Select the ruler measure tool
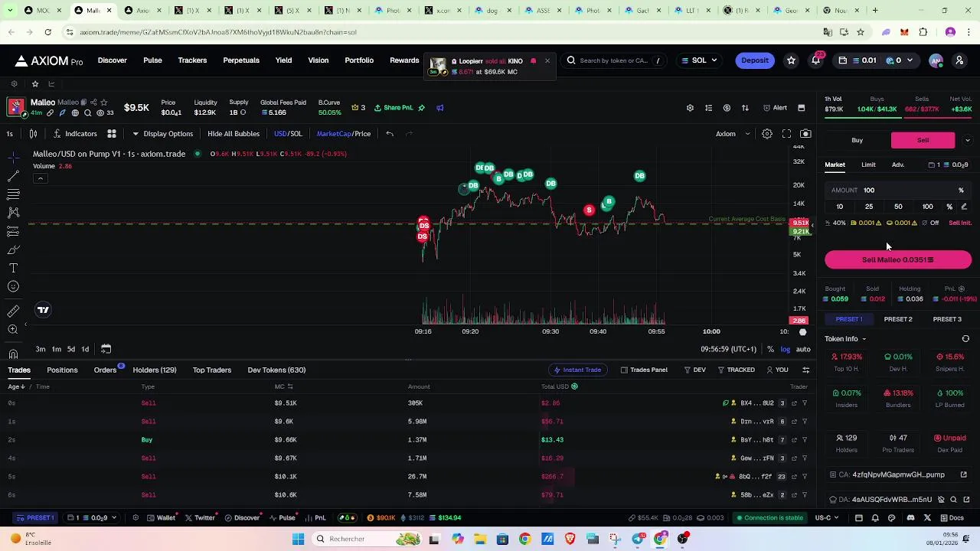The width and height of the screenshot is (980, 551). pyautogui.click(x=13, y=311)
